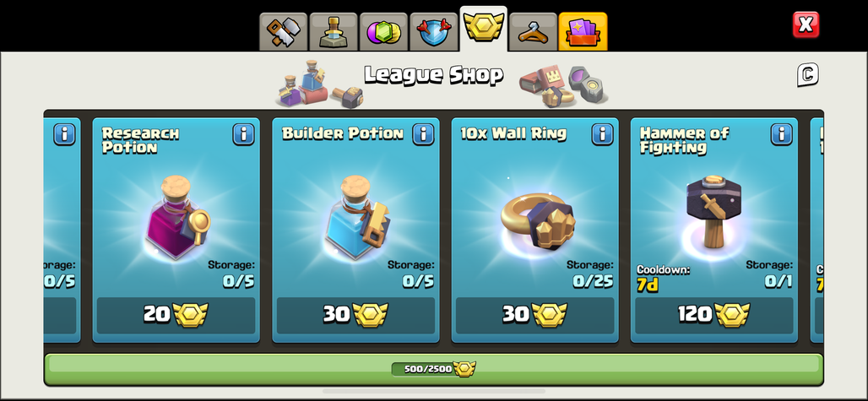Screen dimensions: 868x401
Task: Show info for Hammer of Fighting
Action: pos(782,134)
